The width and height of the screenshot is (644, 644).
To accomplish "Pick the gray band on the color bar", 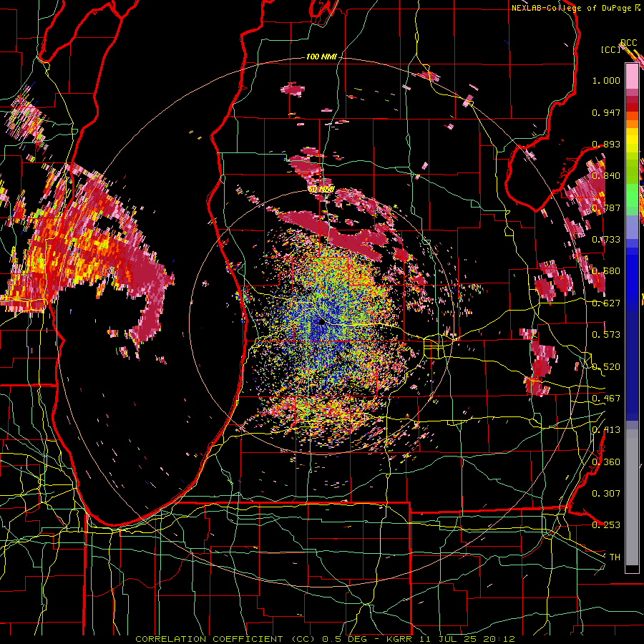I will [632, 497].
